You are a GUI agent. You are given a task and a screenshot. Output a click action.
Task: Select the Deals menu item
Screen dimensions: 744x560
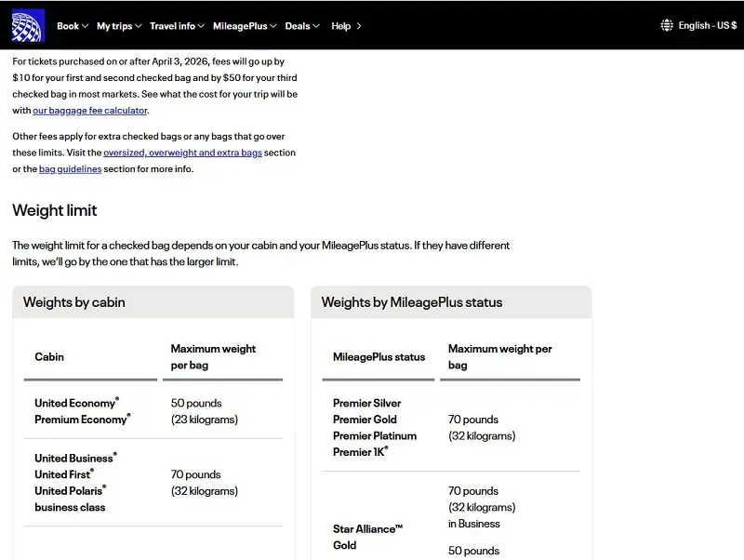point(298,26)
